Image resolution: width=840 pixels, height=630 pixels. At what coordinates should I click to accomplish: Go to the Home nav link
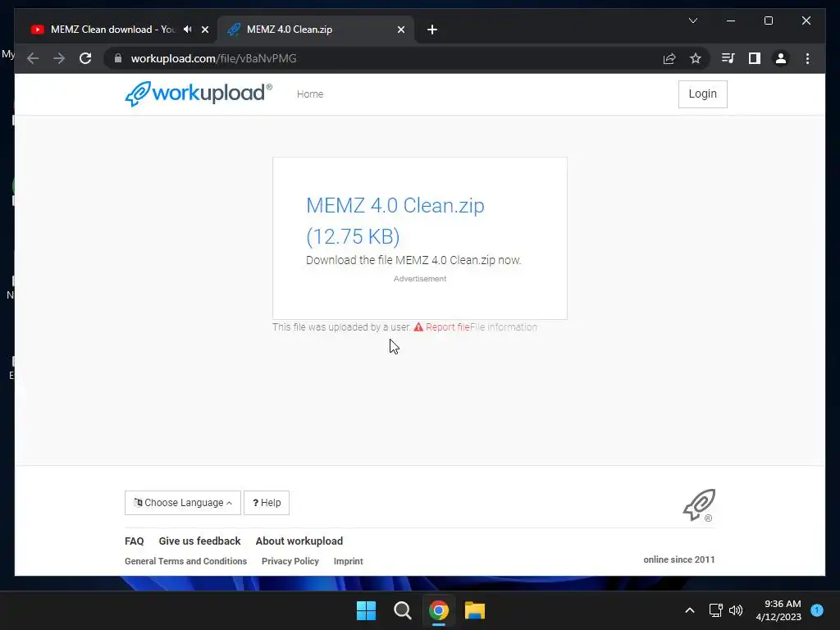[310, 94]
